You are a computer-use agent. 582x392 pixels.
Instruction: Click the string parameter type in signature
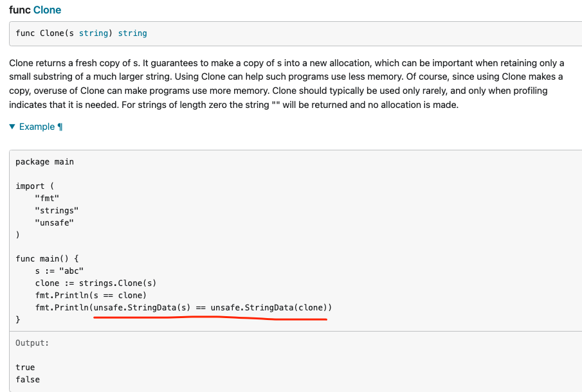93,33
